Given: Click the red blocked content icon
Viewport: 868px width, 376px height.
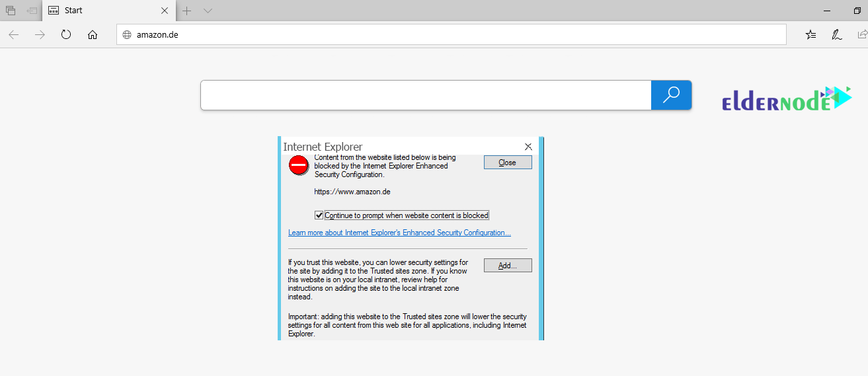Looking at the screenshot, I should click(299, 165).
